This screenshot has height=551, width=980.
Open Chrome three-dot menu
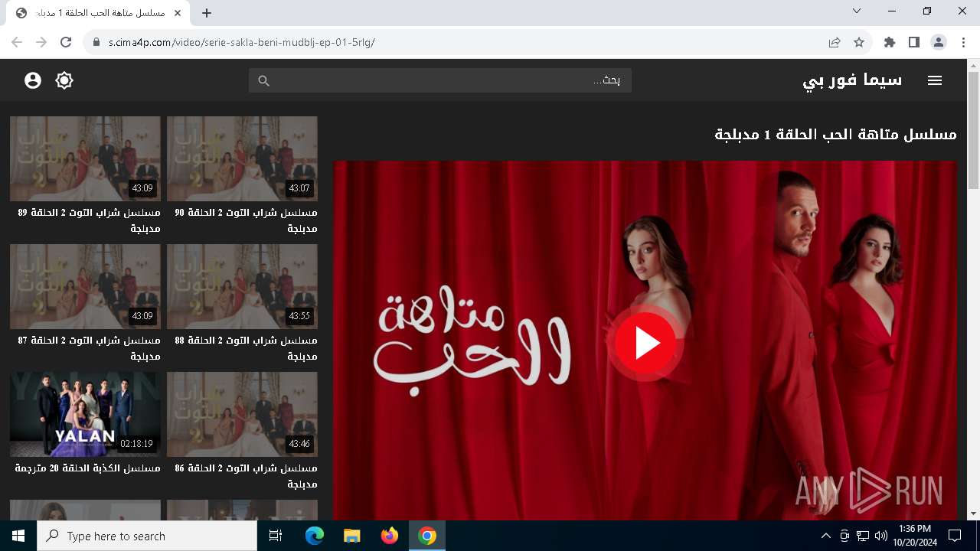(963, 42)
